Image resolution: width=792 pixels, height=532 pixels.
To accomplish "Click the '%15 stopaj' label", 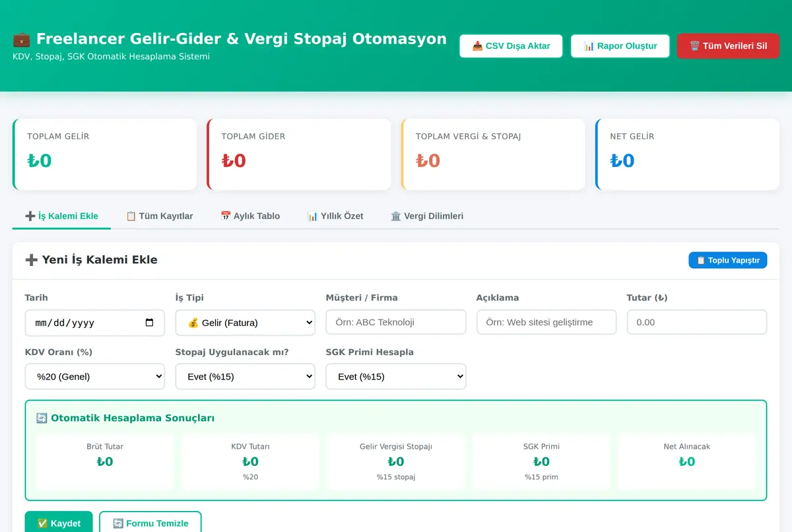I will point(396,477).
